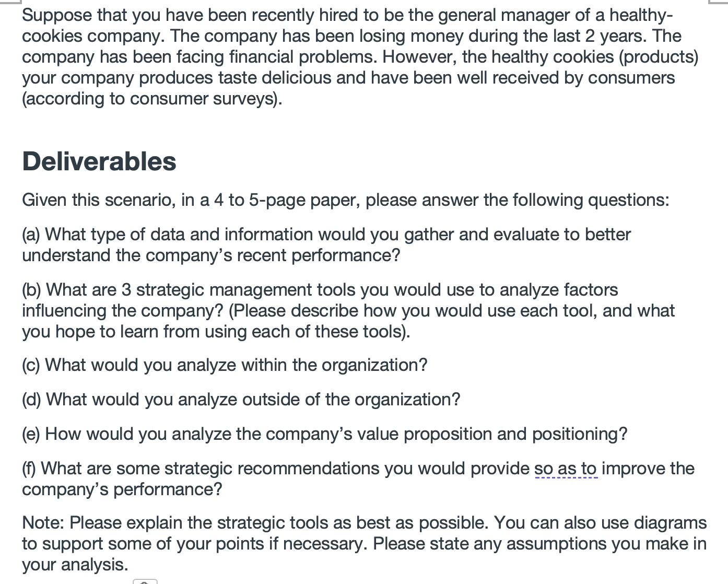The image size is (728, 584).
Task: Click the text 'company's performance?' at the end of (f)
Action: (x=122, y=489)
